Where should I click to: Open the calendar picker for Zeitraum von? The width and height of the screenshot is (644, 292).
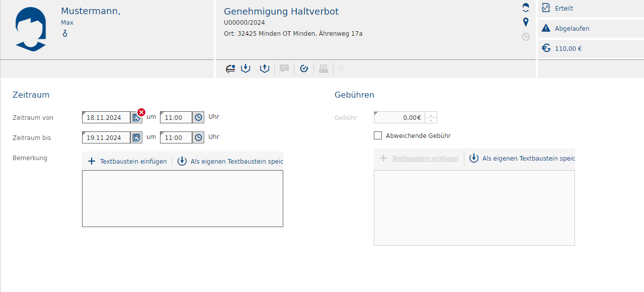[x=136, y=118]
